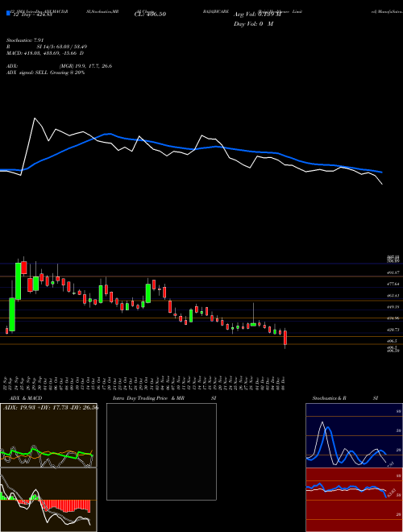Click the tall green candlestick at chart start

12,314
